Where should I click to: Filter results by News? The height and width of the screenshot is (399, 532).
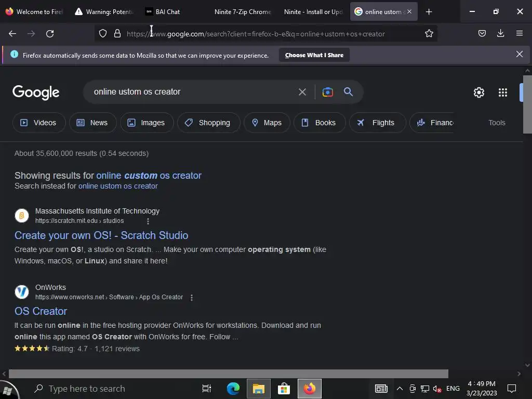[x=92, y=123]
